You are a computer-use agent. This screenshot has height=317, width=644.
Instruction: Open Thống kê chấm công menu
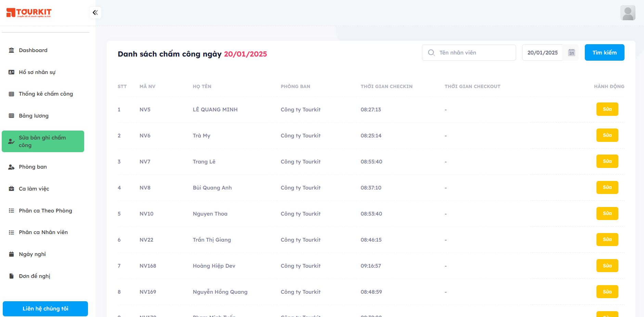tap(46, 94)
